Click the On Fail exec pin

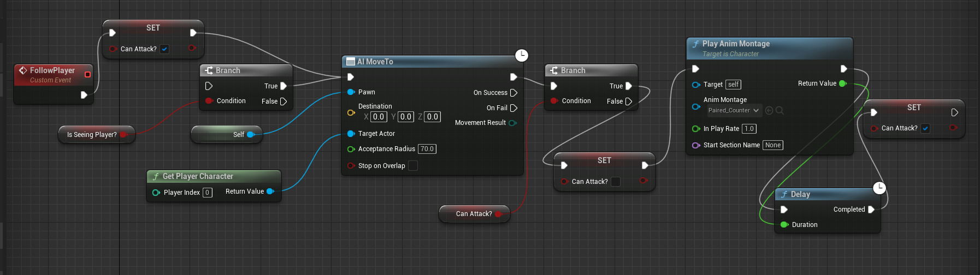click(513, 108)
